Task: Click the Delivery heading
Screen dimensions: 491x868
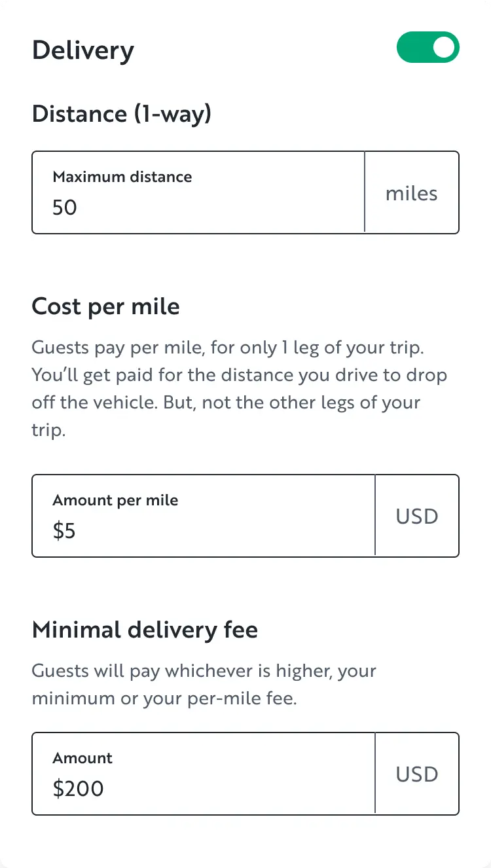Action: click(x=83, y=50)
